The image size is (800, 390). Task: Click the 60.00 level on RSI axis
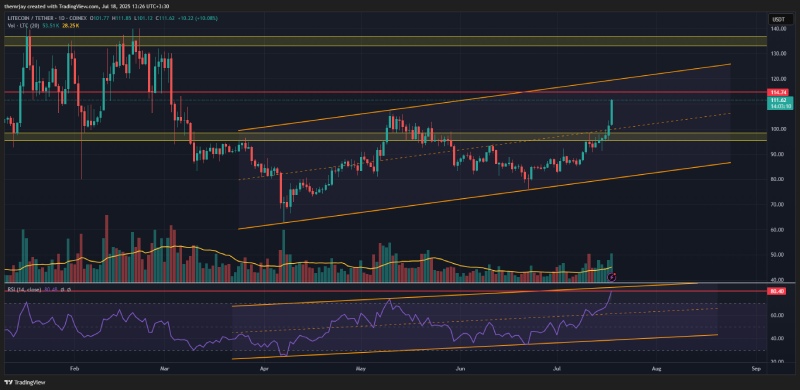[x=777, y=315]
